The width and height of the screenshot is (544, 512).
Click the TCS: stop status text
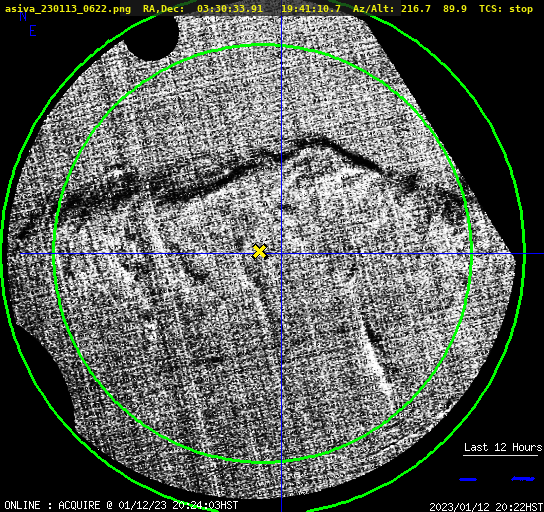pyautogui.click(x=506, y=8)
